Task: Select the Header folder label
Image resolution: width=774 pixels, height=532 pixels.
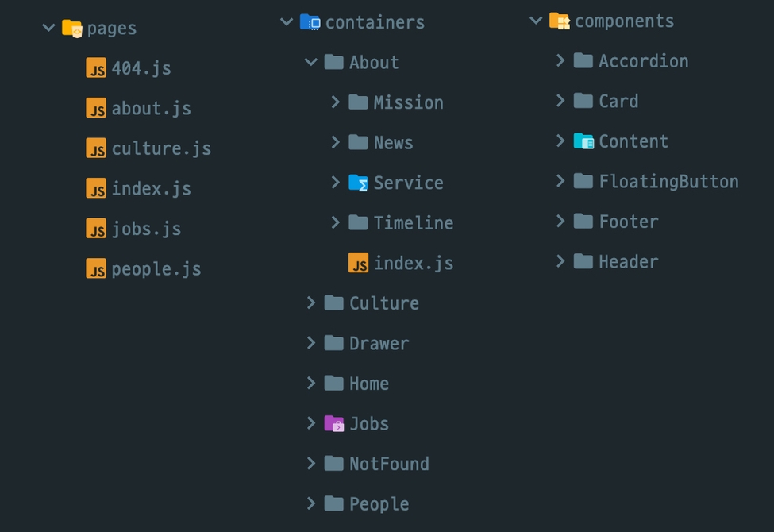Action: pos(628,262)
